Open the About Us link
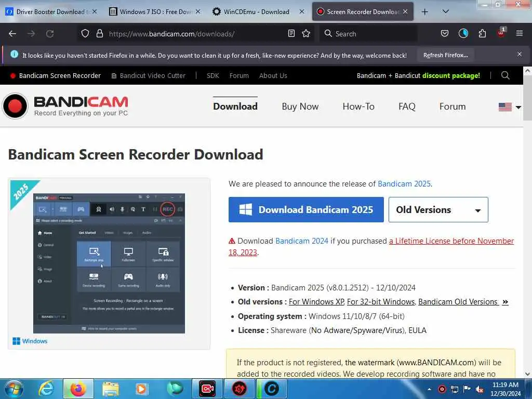The width and height of the screenshot is (532, 399). click(273, 76)
